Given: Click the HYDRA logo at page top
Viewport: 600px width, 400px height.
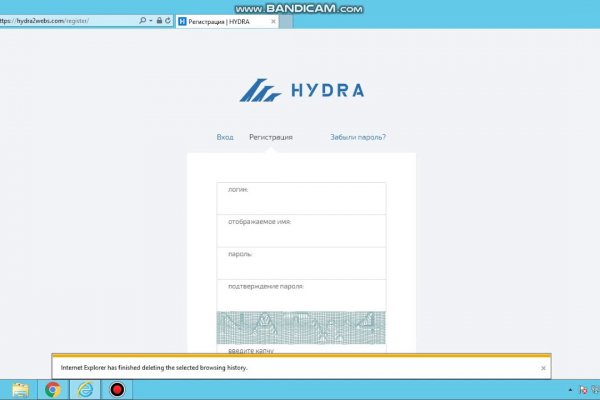Looking at the screenshot, I should (301, 91).
